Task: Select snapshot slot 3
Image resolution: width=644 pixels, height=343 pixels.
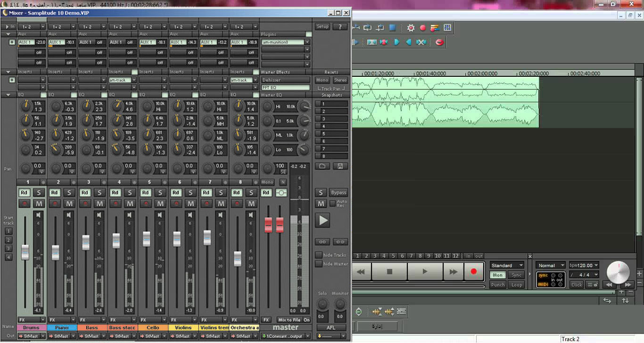Action: click(331, 118)
